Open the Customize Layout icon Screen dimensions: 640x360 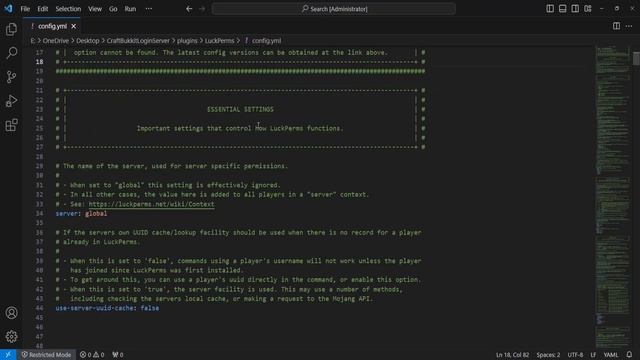click(588, 9)
